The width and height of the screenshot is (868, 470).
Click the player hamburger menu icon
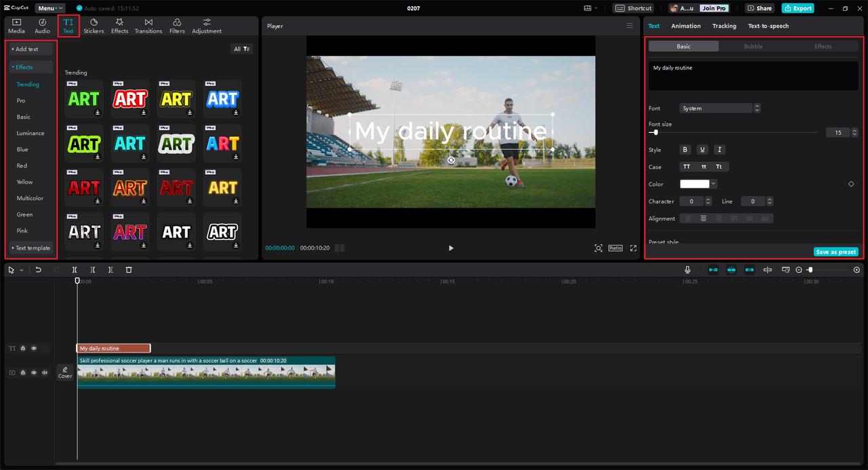pos(629,26)
